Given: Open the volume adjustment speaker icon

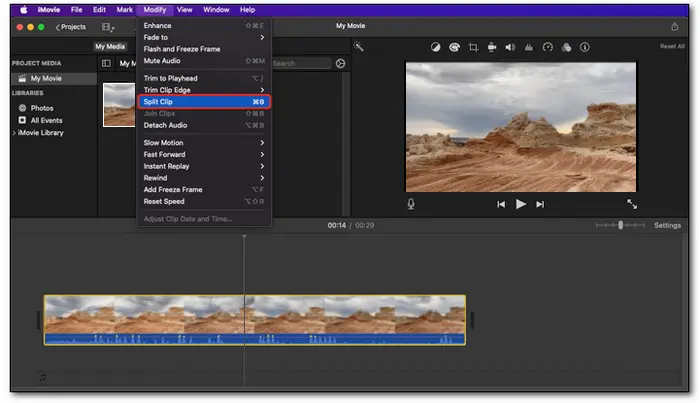Looking at the screenshot, I should (509, 47).
